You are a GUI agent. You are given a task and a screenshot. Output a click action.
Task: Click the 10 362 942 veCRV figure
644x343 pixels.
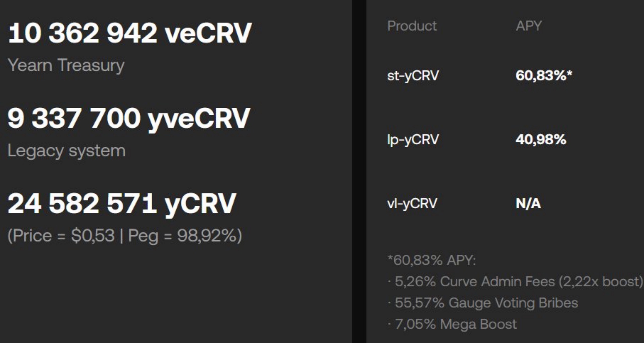pos(130,33)
